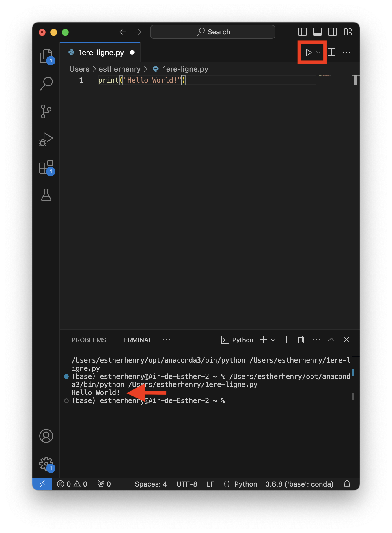Click the blue command status dot in terminal
392x533 pixels.
[66, 377]
